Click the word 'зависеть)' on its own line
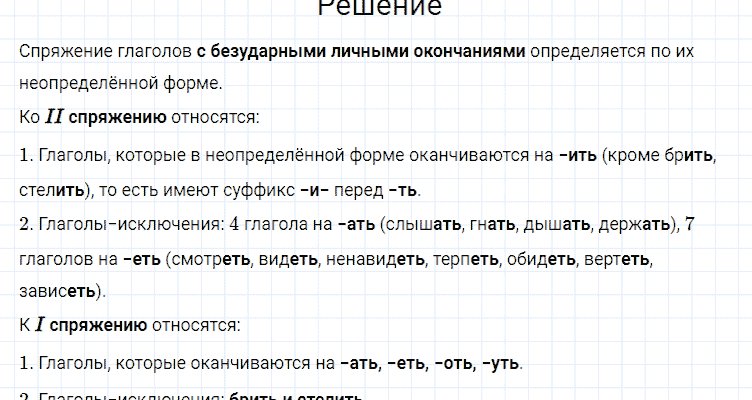Image resolution: width=752 pixels, height=400 pixels. tap(61, 293)
